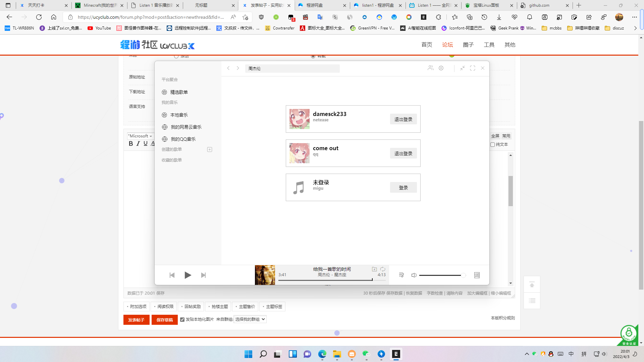Image resolution: width=644 pixels, height=362 pixels.
Task: Go forward in Listen1 navigation
Action: pyautogui.click(x=238, y=68)
